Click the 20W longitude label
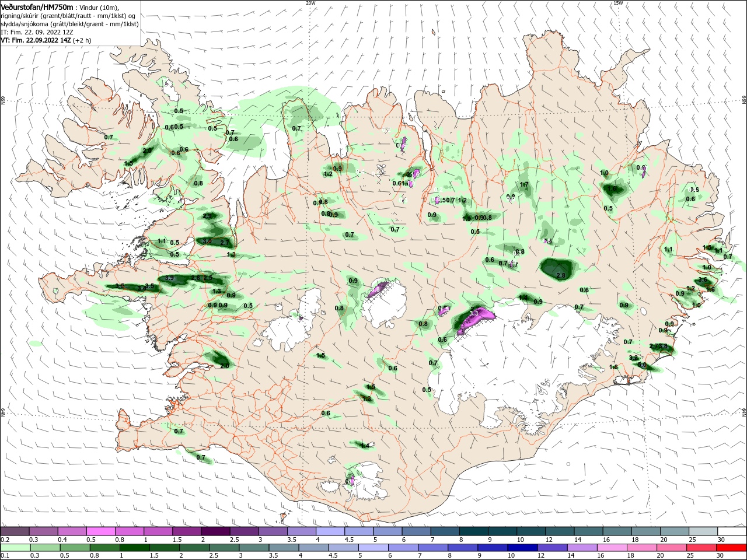747x560 pixels. click(310, 3)
